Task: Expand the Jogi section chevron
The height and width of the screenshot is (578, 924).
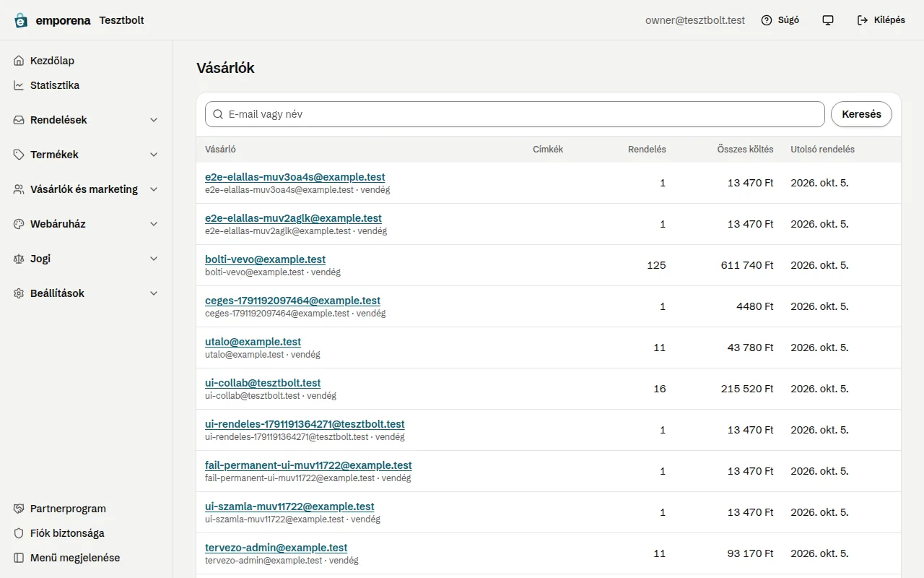Action: [154, 259]
